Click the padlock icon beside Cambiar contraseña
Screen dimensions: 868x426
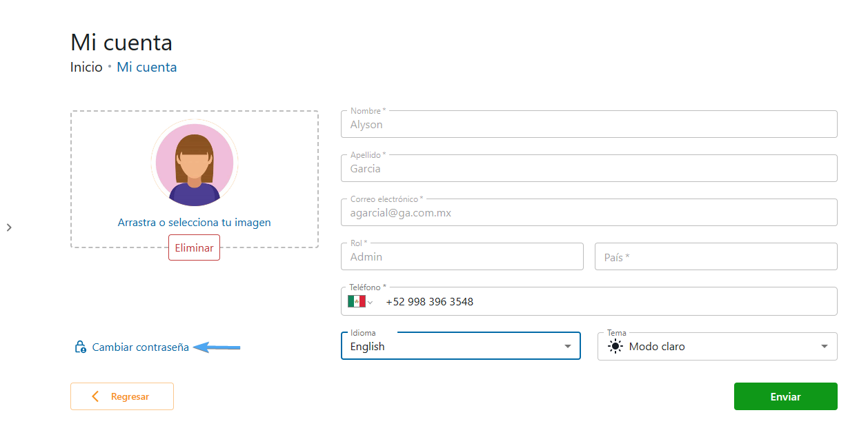[x=80, y=347]
